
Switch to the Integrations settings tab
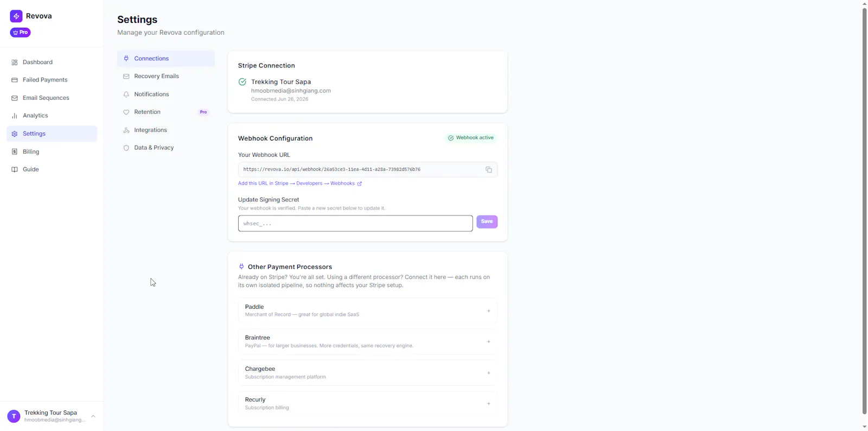(x=166, y=130)
